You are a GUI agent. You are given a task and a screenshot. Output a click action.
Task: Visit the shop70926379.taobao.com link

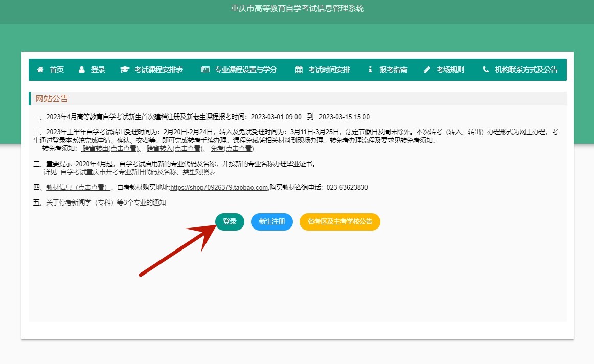pos(219,188)
